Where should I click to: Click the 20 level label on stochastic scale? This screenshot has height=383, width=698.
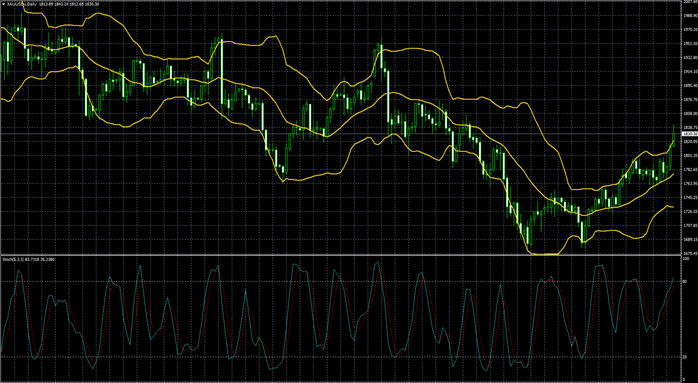[x=685, y=357]
